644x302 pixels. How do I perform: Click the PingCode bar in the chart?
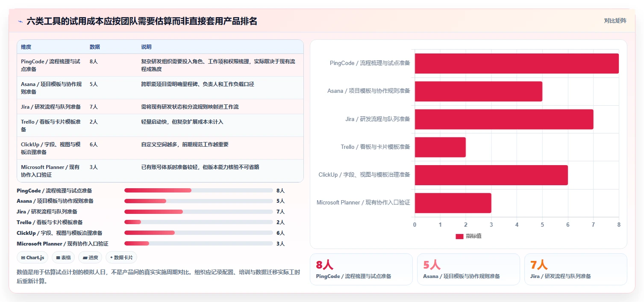[517, 63]
